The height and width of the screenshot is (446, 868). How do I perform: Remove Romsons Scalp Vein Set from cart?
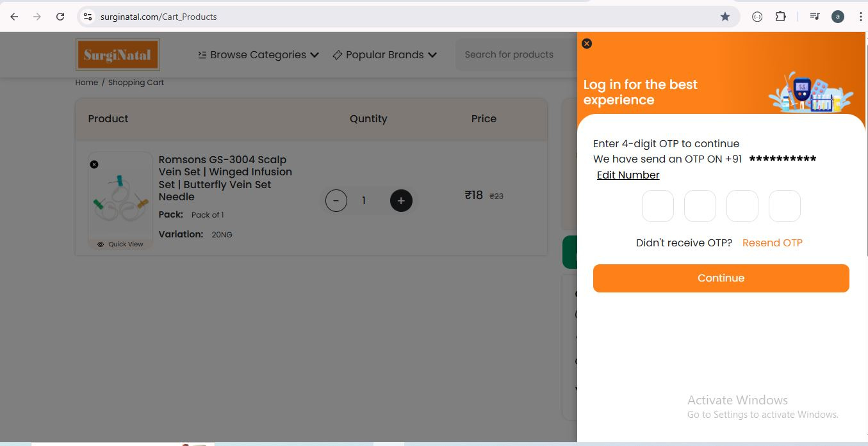coord(94,164)
